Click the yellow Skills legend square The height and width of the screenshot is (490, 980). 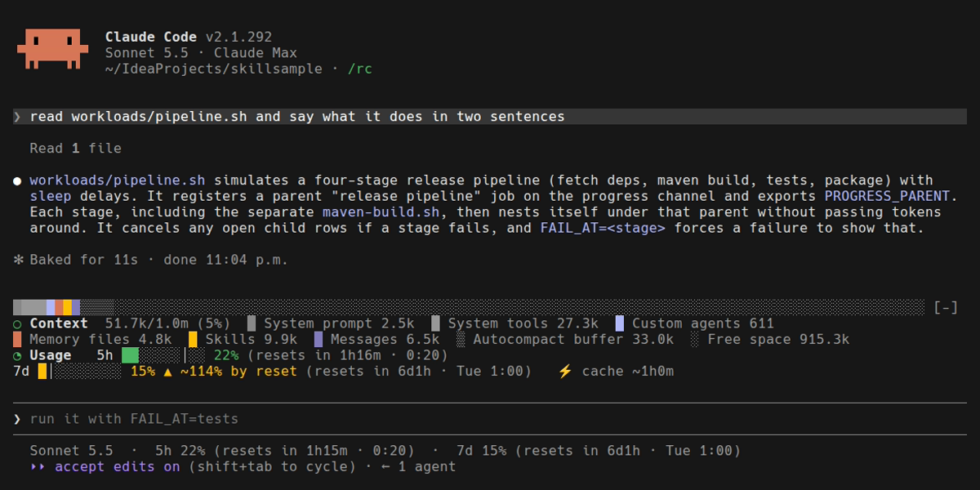point(193,340)
